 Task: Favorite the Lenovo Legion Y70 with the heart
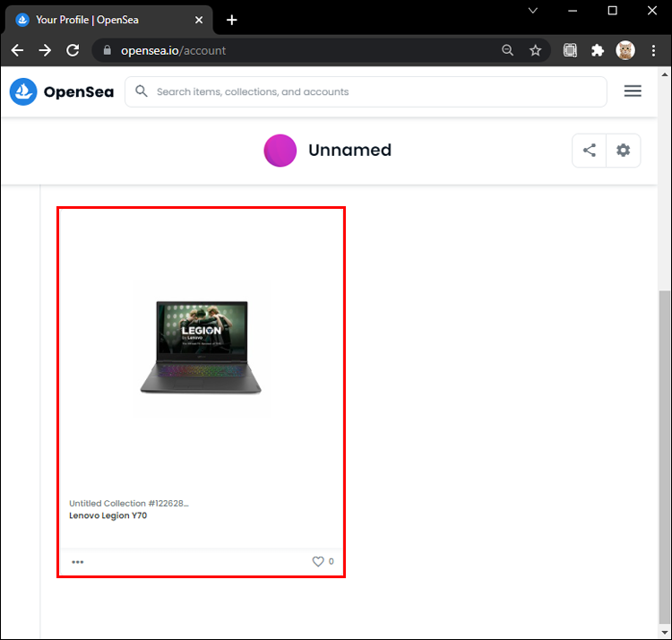pos(318,561)
